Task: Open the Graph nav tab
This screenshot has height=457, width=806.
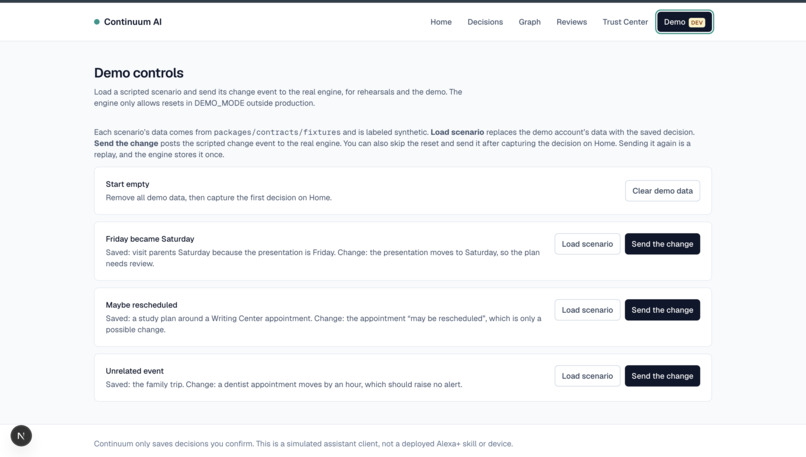Action: (x=529, y=22)
